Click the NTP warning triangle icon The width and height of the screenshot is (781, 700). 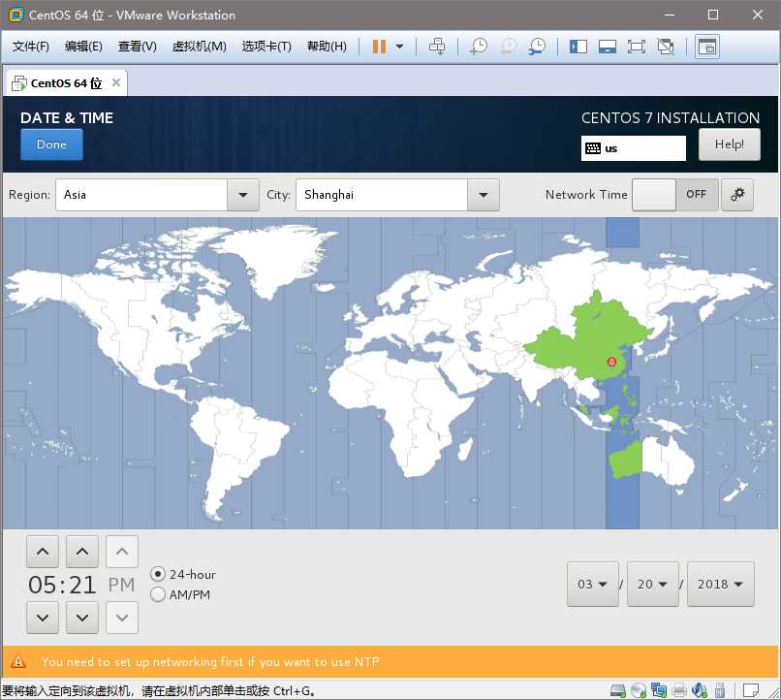click(18, 661)
